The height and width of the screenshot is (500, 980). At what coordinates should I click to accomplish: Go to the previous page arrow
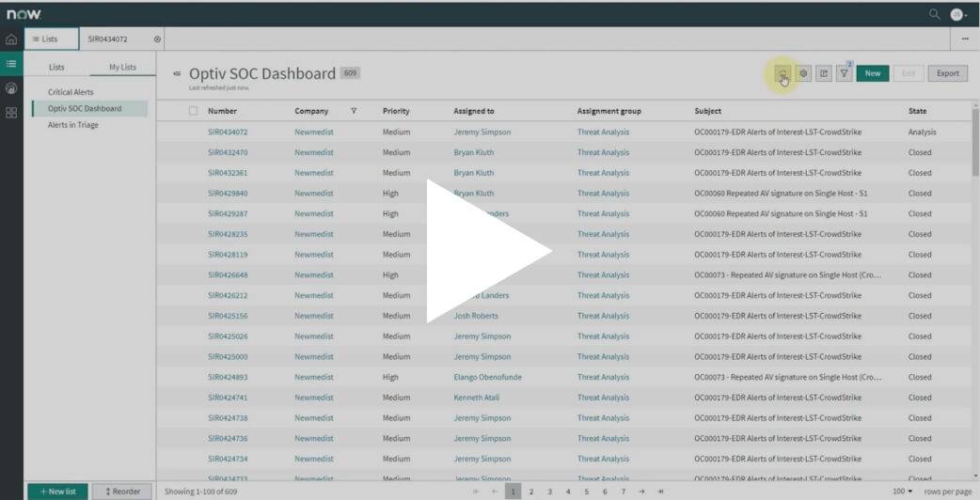(495, 492)
